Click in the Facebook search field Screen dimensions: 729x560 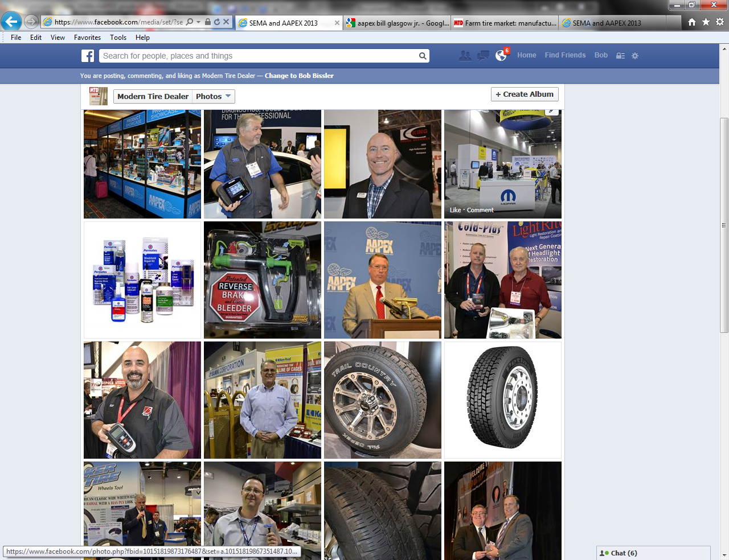(259, 56)
